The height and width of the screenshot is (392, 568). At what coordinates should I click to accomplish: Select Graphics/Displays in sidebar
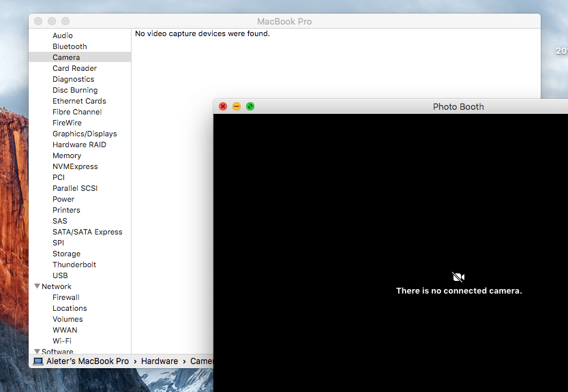(85, 134)
